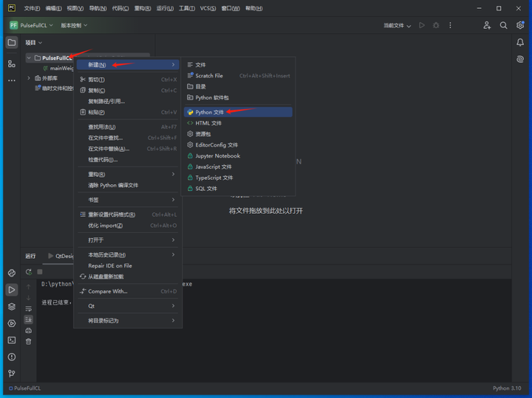532x398 pixels.
Task: Choose TypeScript 文件 in New submenu
Action: click(238, 178)
